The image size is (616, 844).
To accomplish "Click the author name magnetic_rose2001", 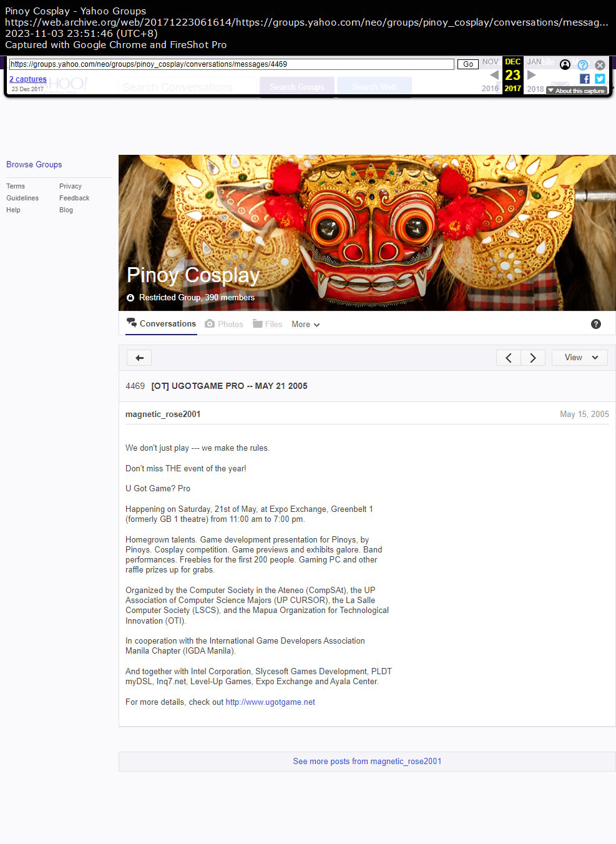I will point(163,415).
